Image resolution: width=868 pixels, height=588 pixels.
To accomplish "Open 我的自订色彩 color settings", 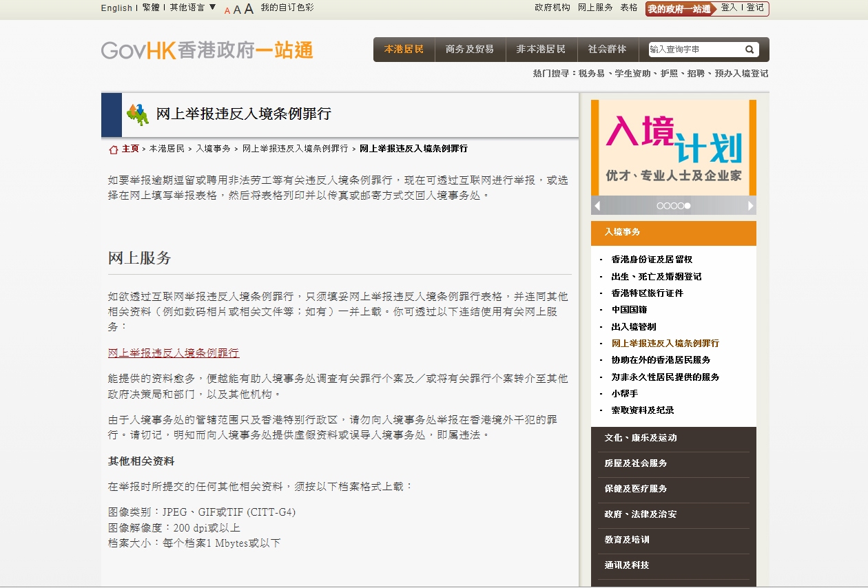I will (287, 8).
